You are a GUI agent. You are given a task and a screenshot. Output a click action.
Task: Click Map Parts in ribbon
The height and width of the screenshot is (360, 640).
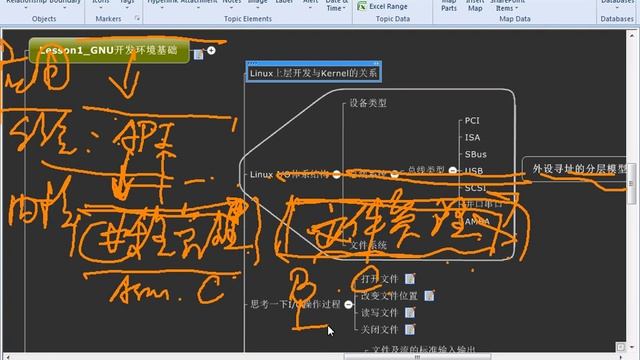tap(449, 6)
